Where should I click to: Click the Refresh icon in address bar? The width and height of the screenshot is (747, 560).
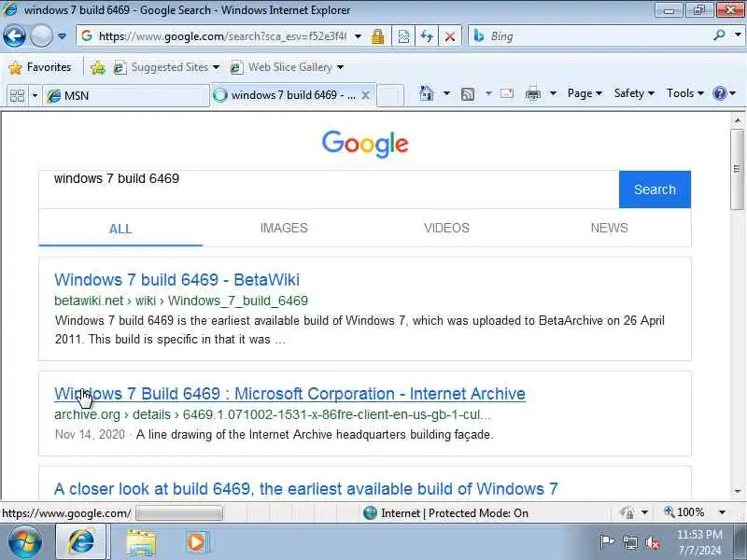tap(427, 36)
